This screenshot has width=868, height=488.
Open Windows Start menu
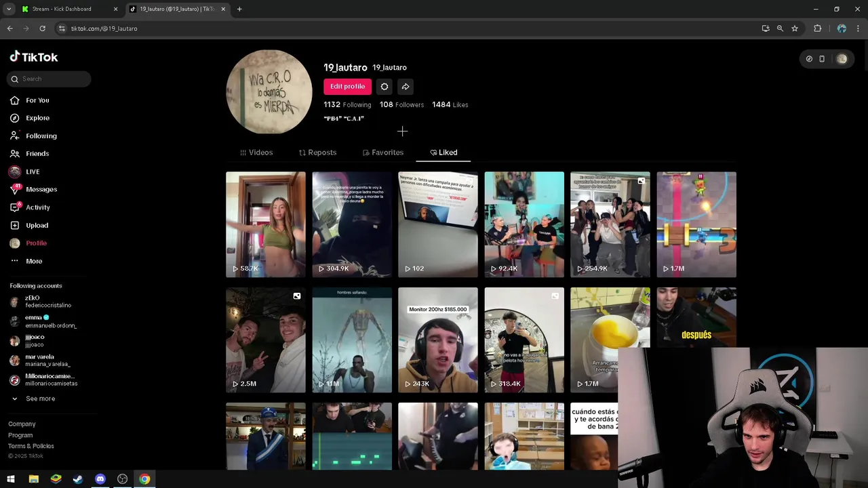click(11, 479)
